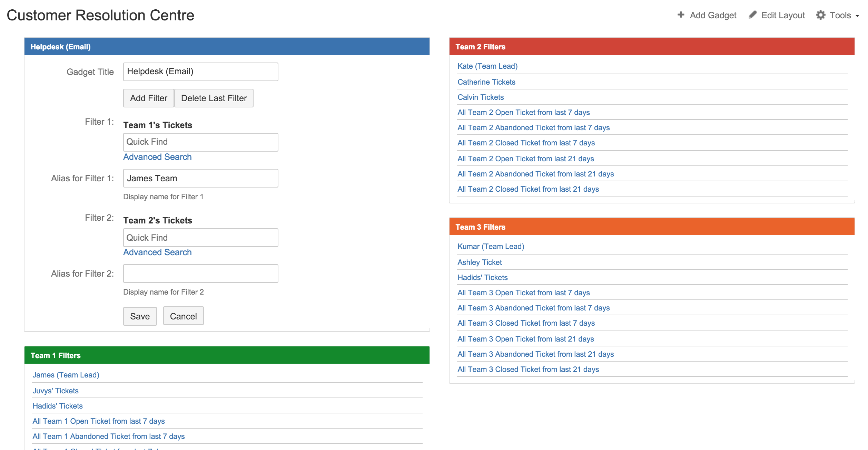Cancel the gadget editing

tap(183, 316)
